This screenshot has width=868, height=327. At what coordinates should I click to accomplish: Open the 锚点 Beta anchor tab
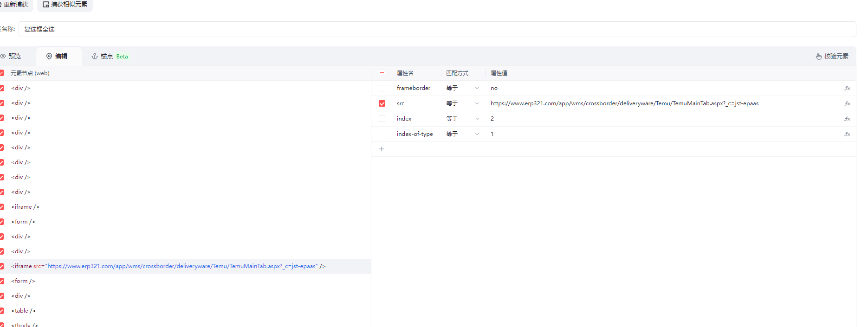click(x=110, y=56)
